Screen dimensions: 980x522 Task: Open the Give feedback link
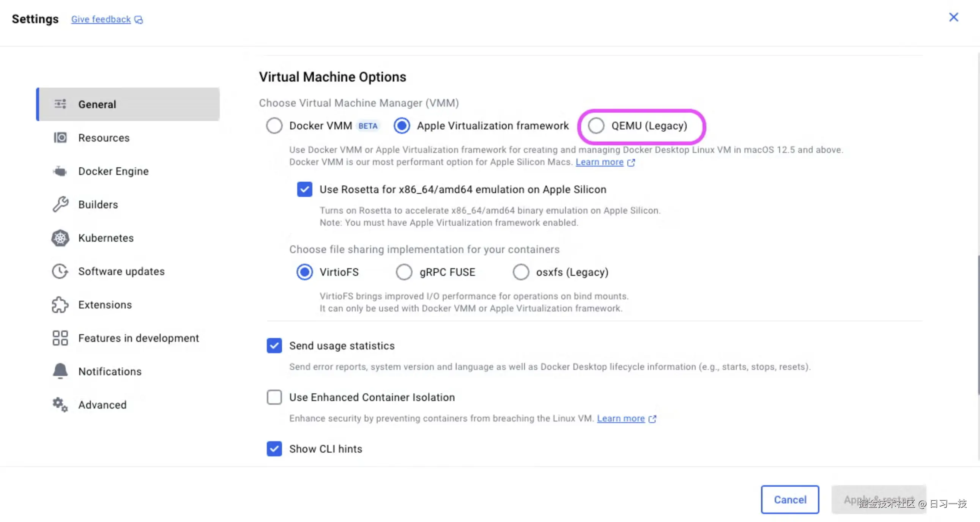click(x=101, y=19)
